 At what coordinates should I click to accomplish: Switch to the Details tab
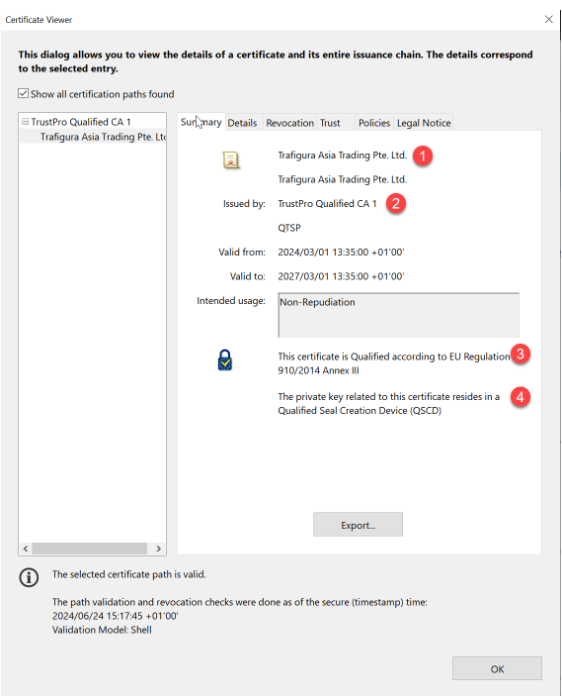click(x=242, y=123)
